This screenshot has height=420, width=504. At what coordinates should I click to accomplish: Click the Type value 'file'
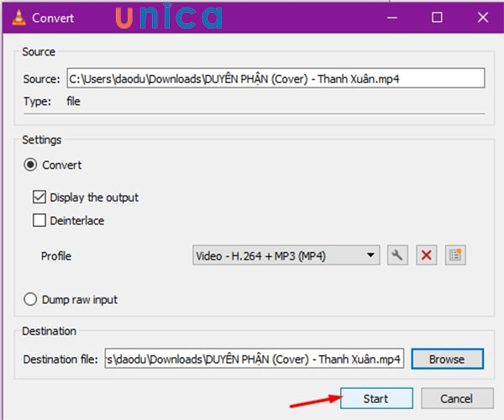(73, 102)
